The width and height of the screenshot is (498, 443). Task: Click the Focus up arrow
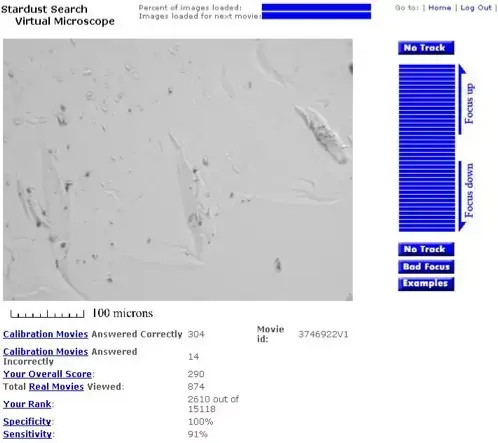pyautogui.click(x=466, y=100)
